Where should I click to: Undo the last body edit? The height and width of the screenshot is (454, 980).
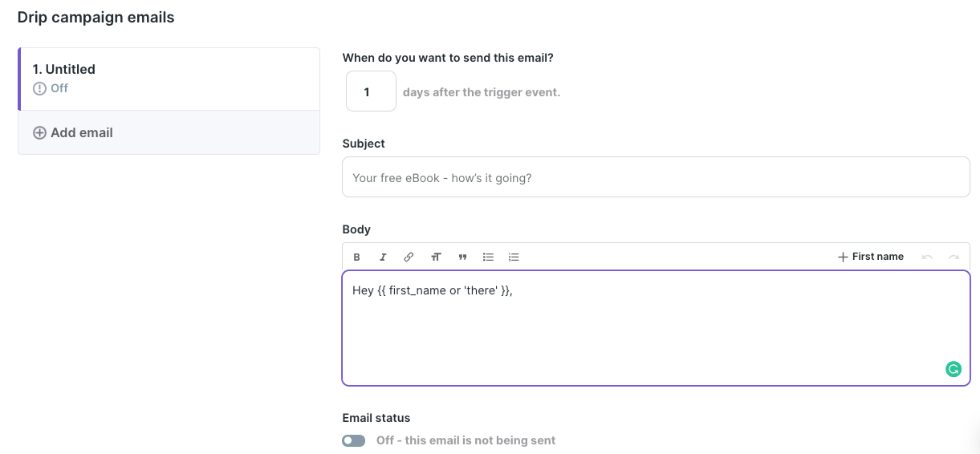click(928, 257)
